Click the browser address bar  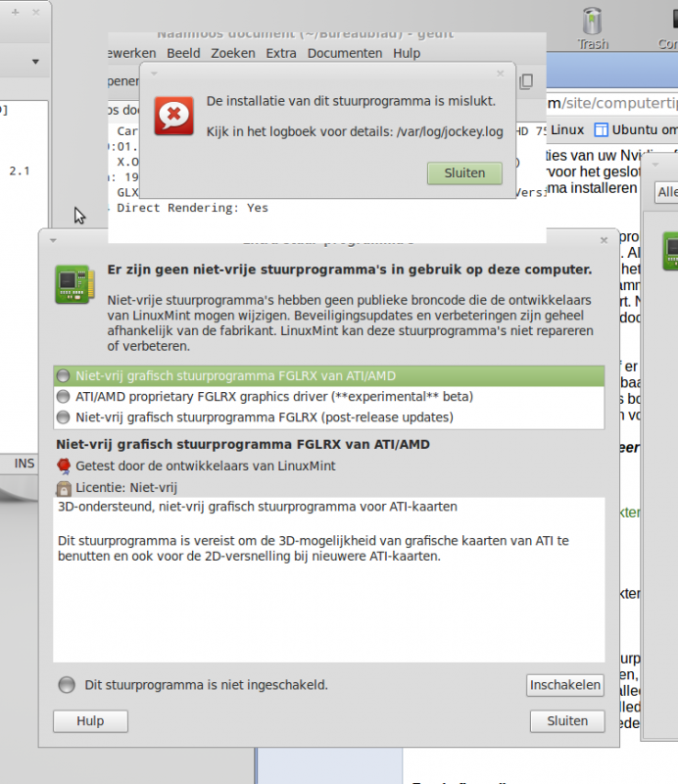612,103
